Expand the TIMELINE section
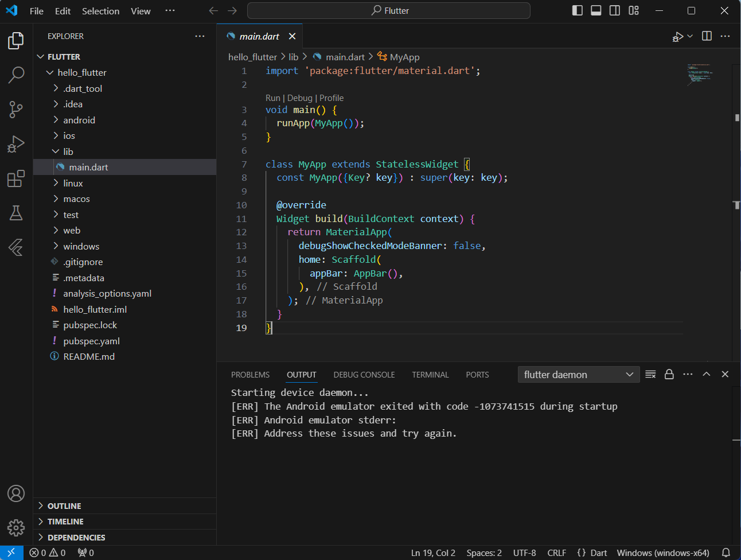This screenshot has width=741, height=560. tap(125, 522)
